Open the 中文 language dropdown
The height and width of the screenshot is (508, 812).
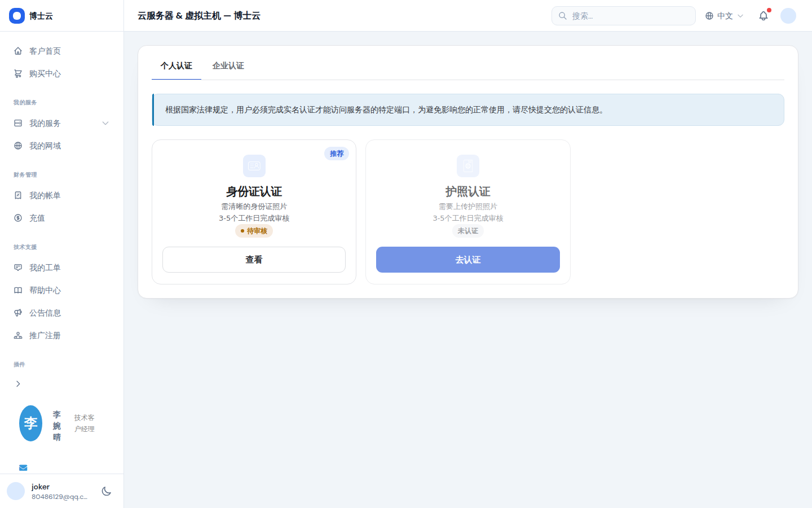(725, 16)
